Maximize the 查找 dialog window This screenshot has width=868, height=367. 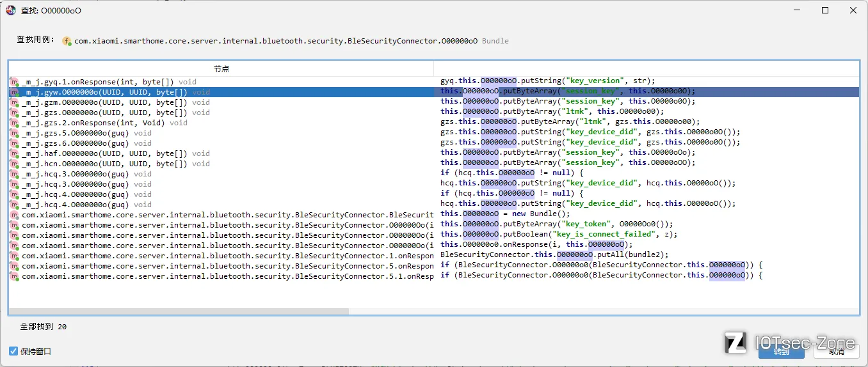point(825,10)
